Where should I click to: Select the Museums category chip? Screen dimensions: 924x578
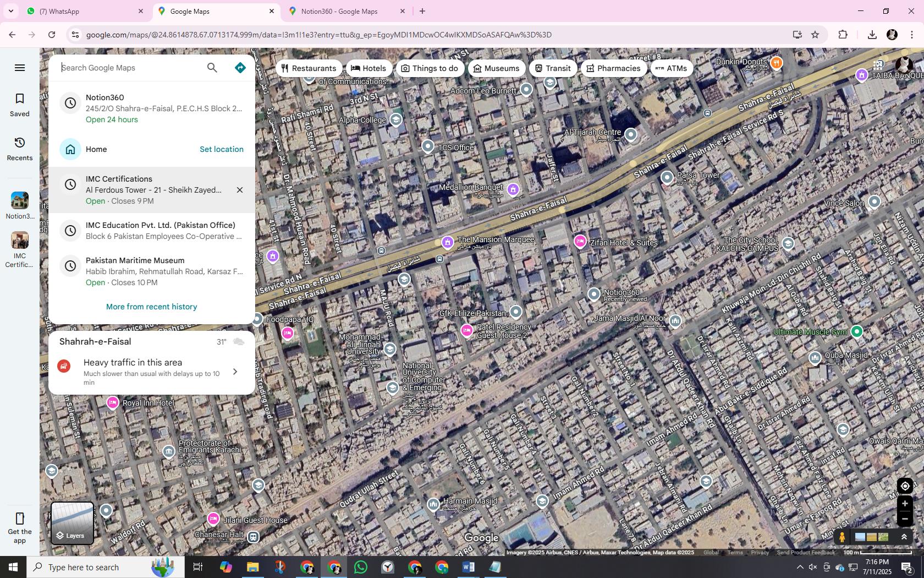click(x=497, y=68)
